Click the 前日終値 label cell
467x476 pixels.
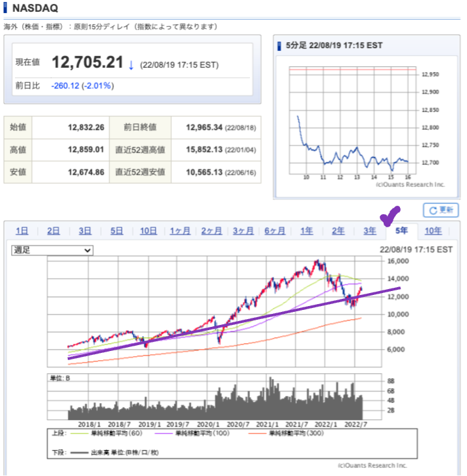[140, 128]
